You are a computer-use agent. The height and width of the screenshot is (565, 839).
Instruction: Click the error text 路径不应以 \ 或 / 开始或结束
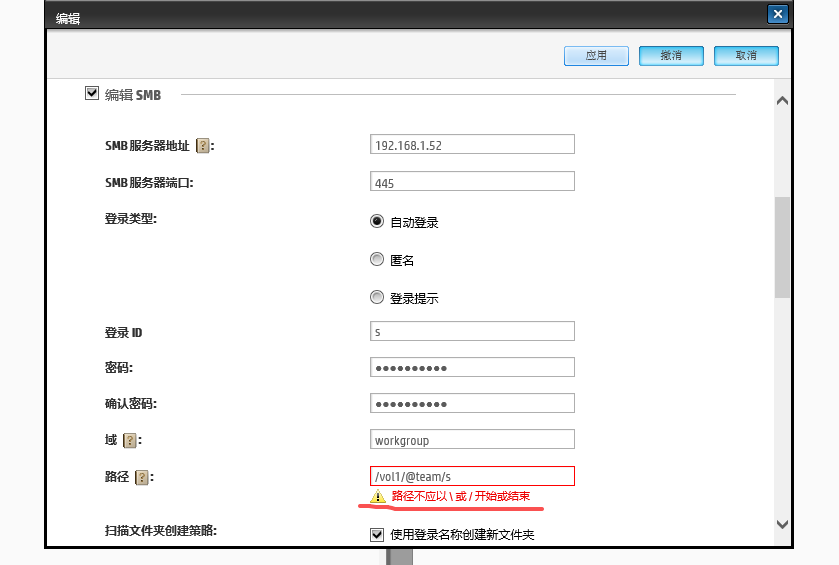[461, 496]
